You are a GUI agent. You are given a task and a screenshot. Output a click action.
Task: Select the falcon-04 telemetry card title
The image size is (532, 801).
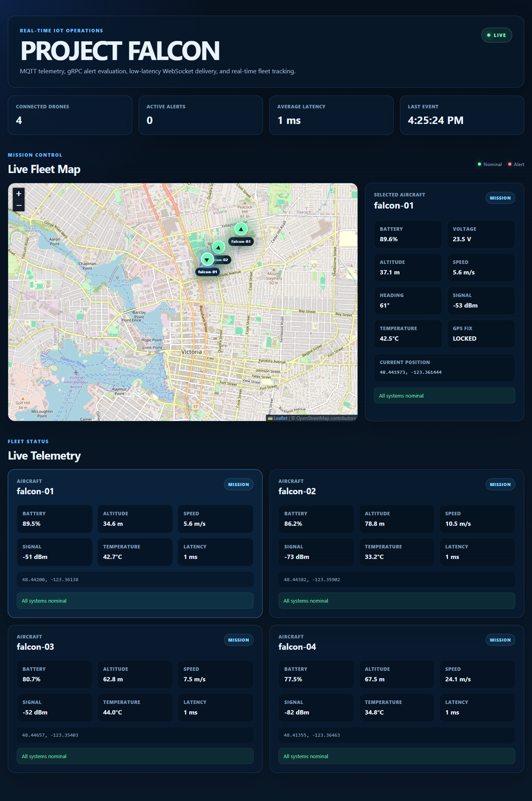(297, 647)
